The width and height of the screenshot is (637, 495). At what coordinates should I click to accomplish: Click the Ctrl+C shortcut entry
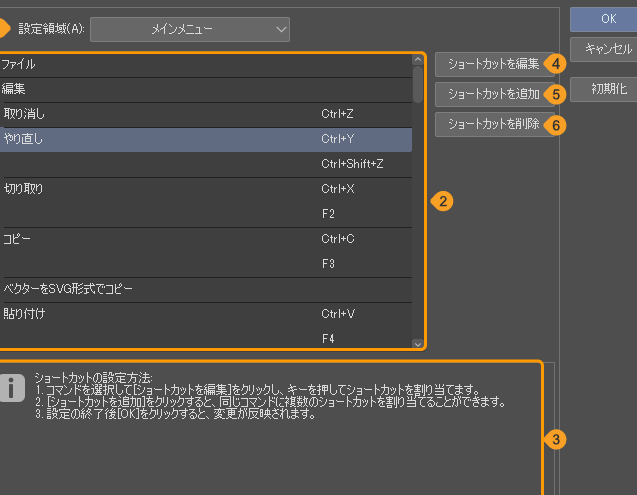pyautogui.click(x=338, y=239)
